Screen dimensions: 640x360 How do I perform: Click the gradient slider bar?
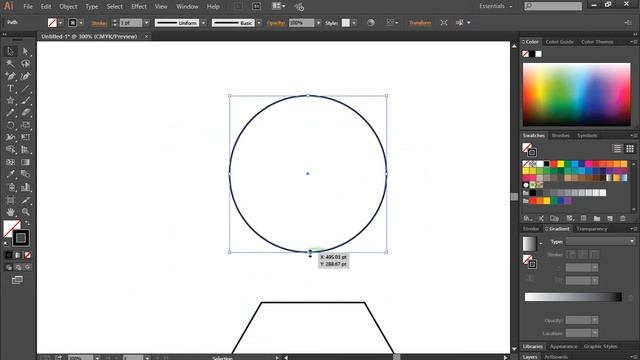[573, 297]
